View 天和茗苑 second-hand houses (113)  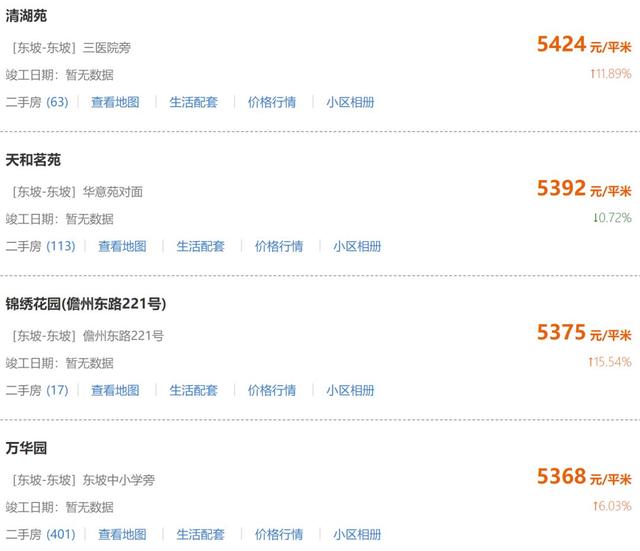pos(40,246)
